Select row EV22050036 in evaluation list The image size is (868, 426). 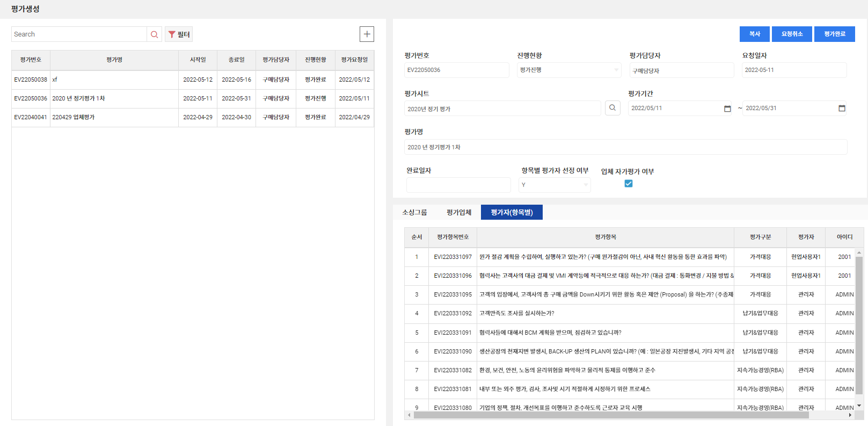pos(193,98)
